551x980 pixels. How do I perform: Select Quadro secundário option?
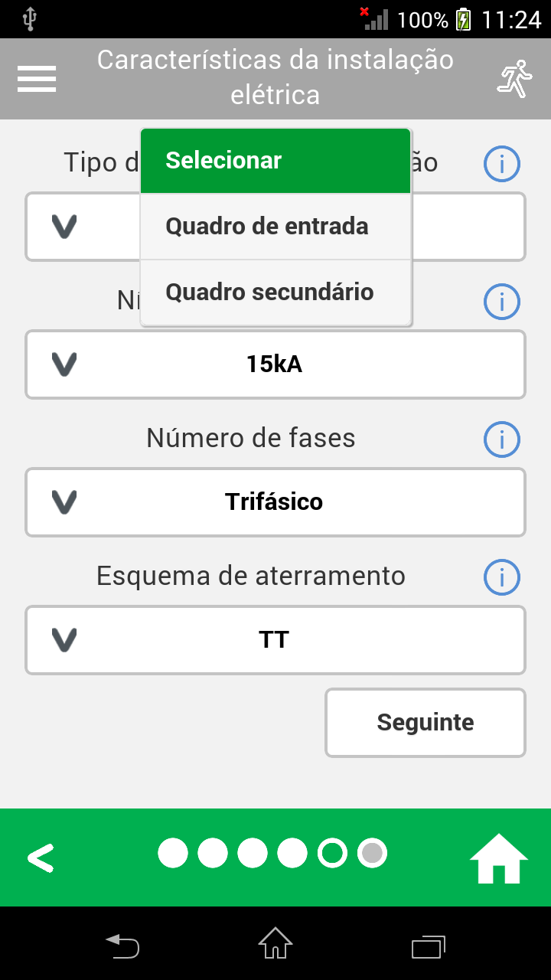point(275,292)
